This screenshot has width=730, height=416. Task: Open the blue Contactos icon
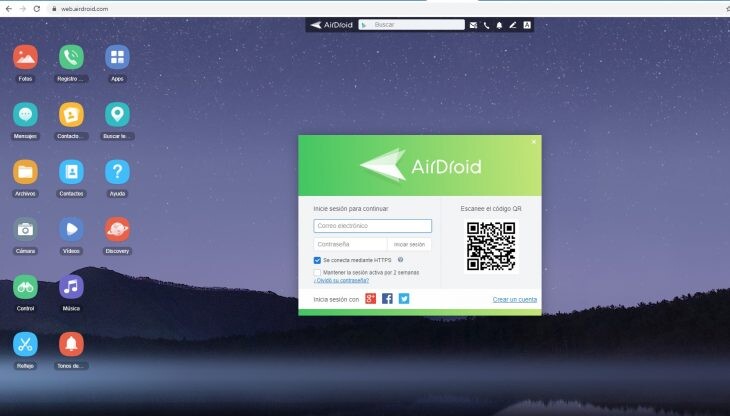pyautogui.click(x=71, y=172)
